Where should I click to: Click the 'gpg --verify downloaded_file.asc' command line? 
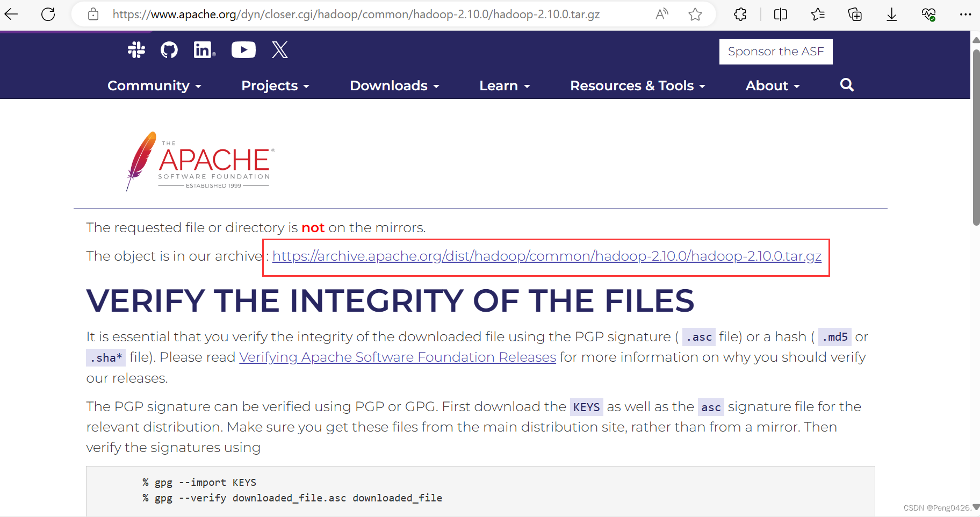292,498
